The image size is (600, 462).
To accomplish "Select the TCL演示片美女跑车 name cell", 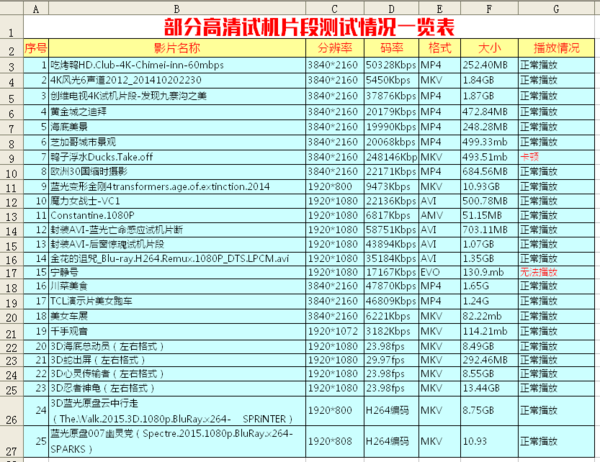I will pyautogui.click(x=177, y=301).
